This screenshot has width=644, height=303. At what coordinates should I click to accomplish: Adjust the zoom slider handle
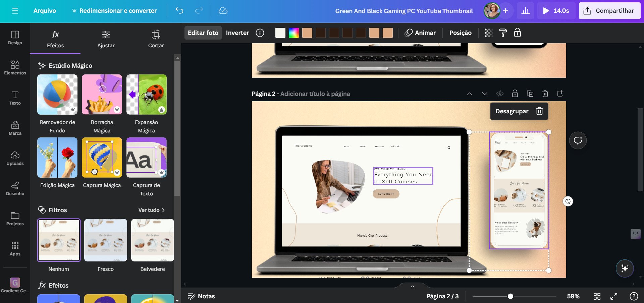click(510, 296)
